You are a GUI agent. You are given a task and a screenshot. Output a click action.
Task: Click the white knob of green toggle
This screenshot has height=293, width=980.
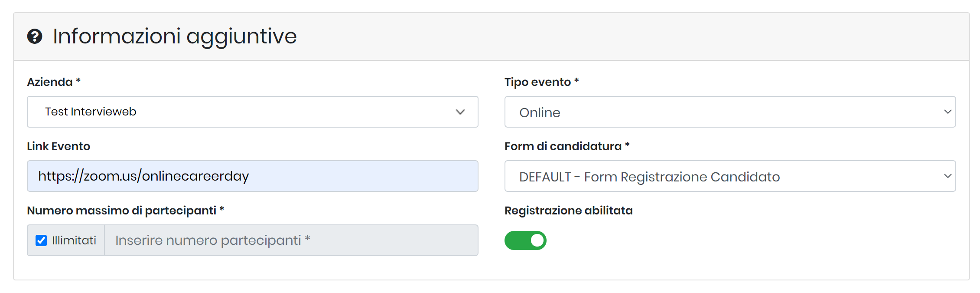537,240
